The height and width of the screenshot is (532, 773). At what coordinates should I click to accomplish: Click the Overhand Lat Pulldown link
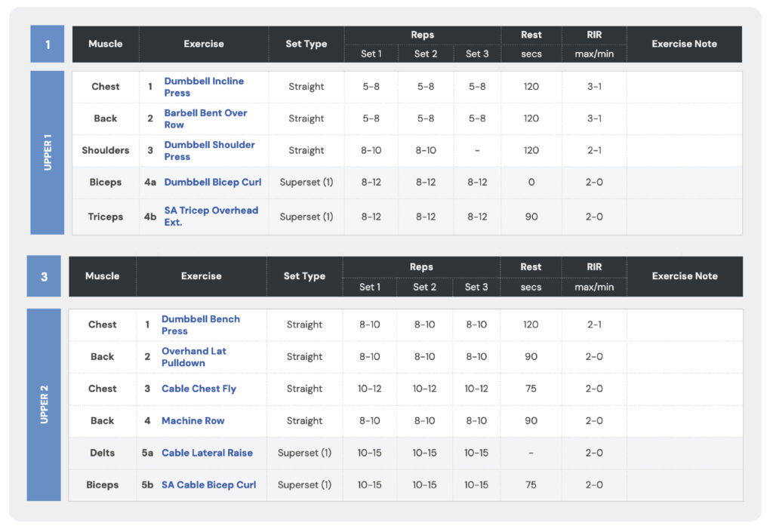[193, 356]
